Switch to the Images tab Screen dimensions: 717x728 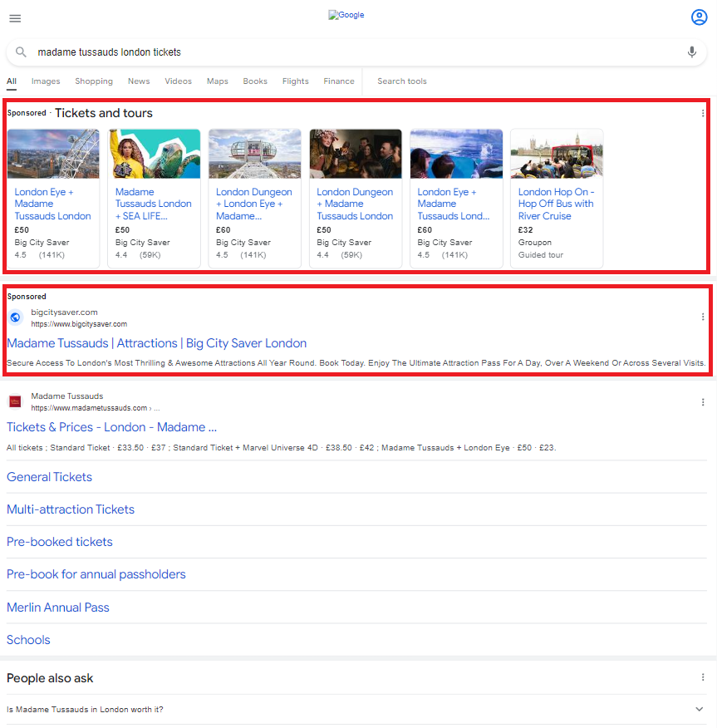(x=46, y=81)
